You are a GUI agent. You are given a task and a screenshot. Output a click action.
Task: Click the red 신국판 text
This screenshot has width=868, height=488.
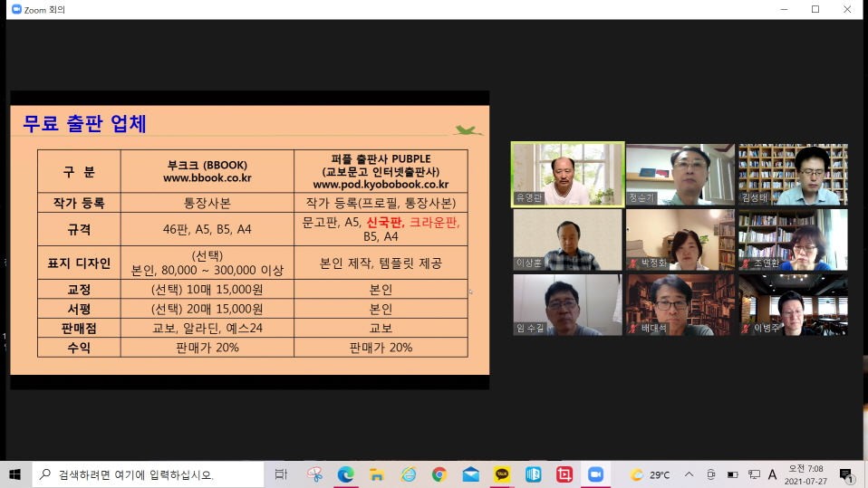click(x=385, y=223)
